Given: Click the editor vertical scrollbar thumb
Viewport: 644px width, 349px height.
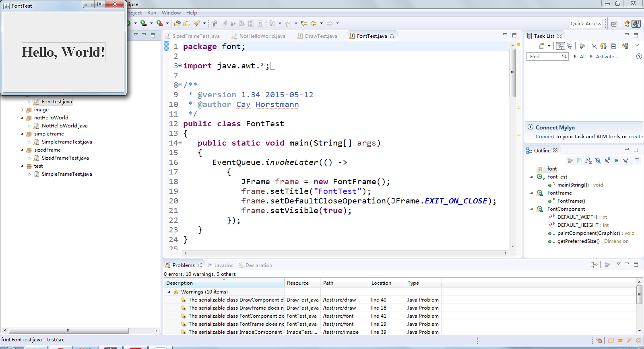Looking at the screenshot, I should [512, 73].
